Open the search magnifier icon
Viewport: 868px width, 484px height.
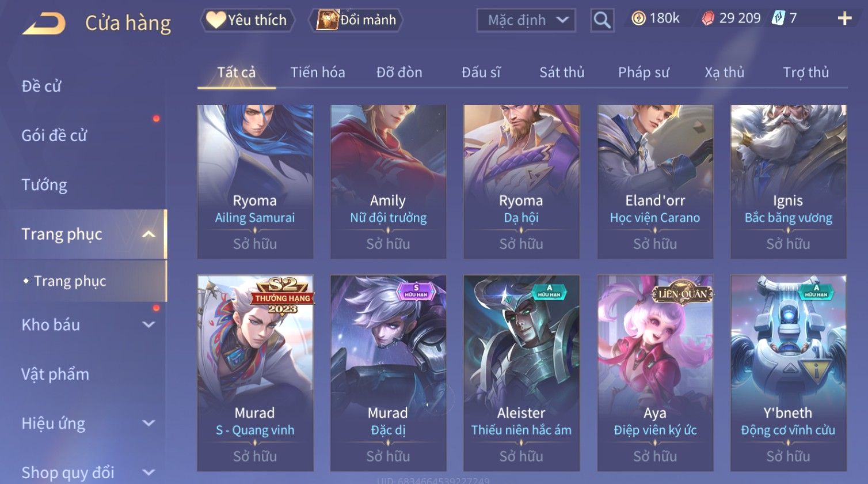(x=602, y=20)
